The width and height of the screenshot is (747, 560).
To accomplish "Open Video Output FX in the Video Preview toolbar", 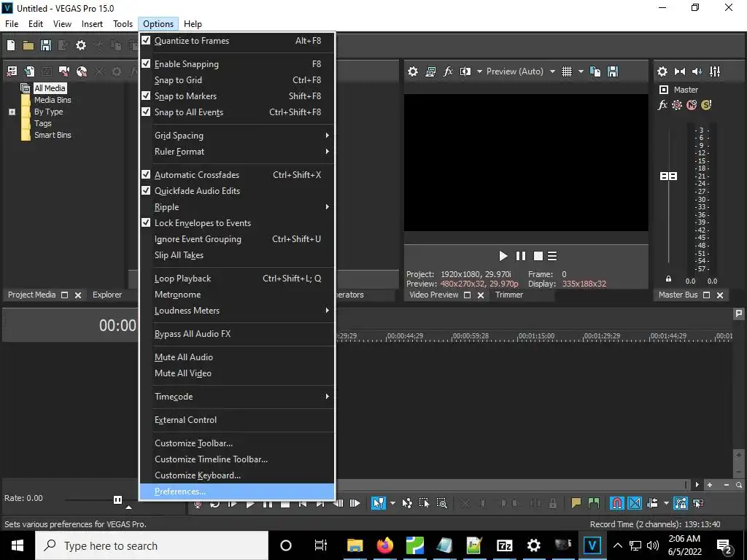I will [x=448, y=71].
